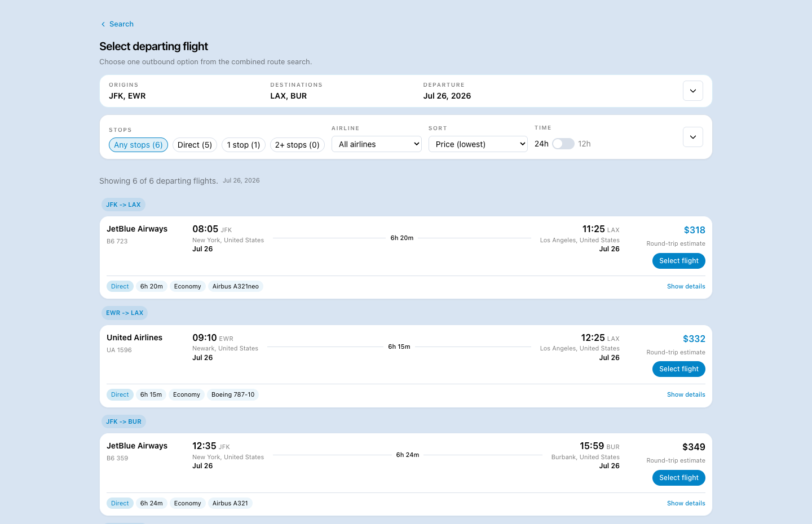Click flight number UA 1596
The image size is (812, 524).
coord(119,350)
